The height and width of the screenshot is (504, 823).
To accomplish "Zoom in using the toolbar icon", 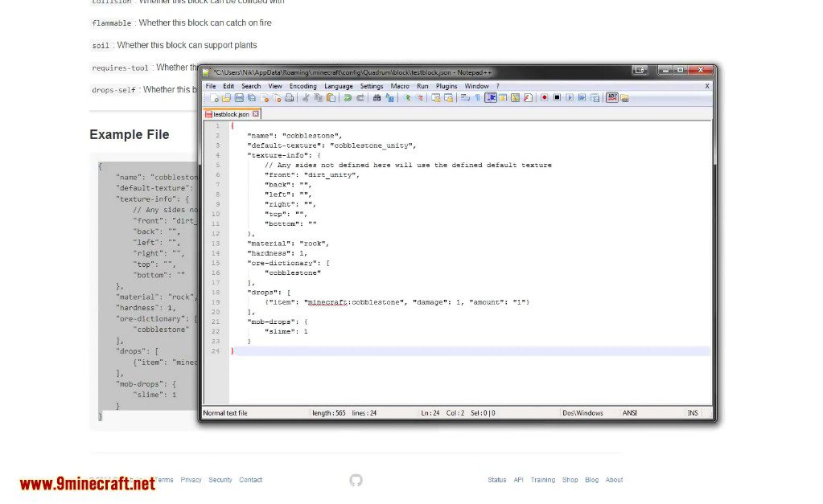I will tap(407, 98).
